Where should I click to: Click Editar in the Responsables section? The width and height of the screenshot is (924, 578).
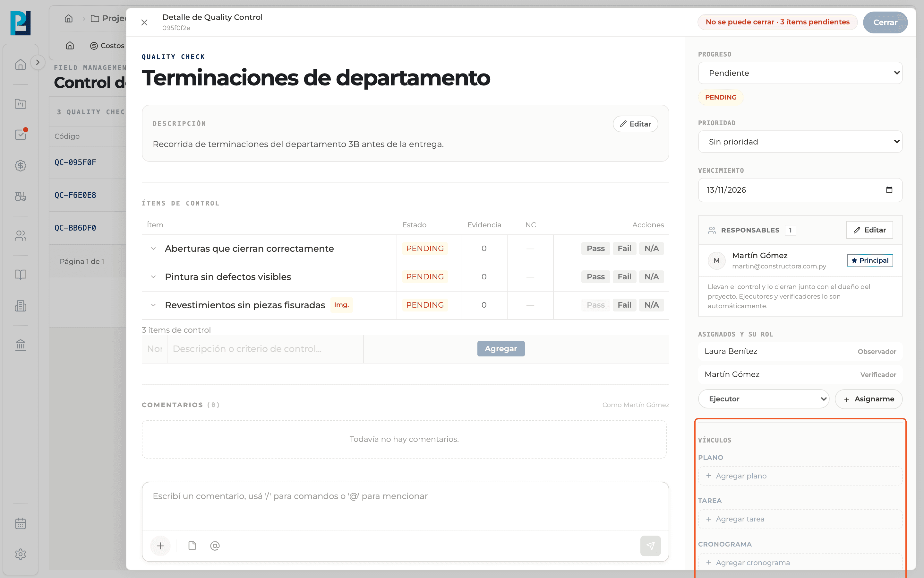pyautogui.click(x=869, y=230)
